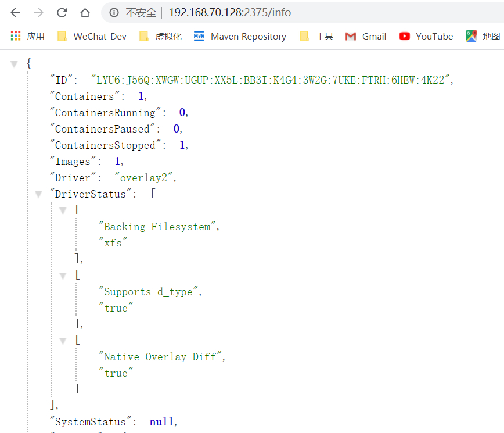Screen dimensions: 504x433
Task: Collapse the Supports d_type array entry
Action: 63,275
